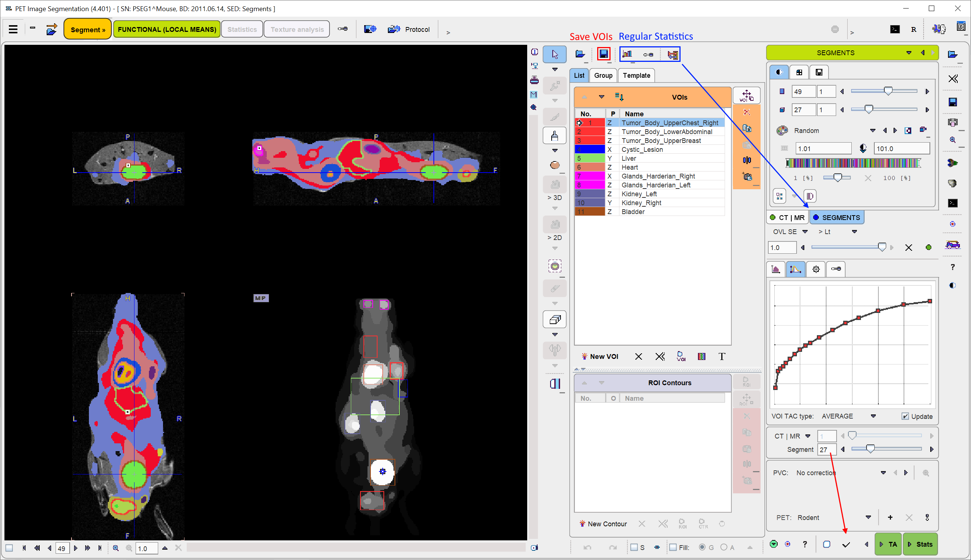Open the PET Rodent species dropdown

(x=868, y=517)
